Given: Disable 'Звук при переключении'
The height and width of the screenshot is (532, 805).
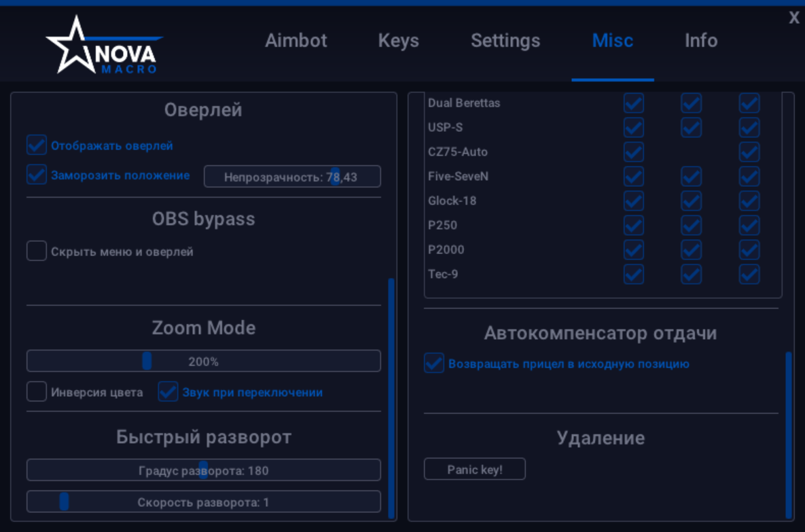Looking at the screenshot, I should 167,391.
